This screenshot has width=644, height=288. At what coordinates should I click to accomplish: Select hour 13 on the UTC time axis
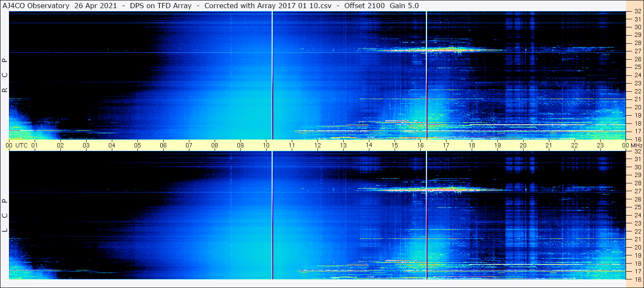pos(343,145)
